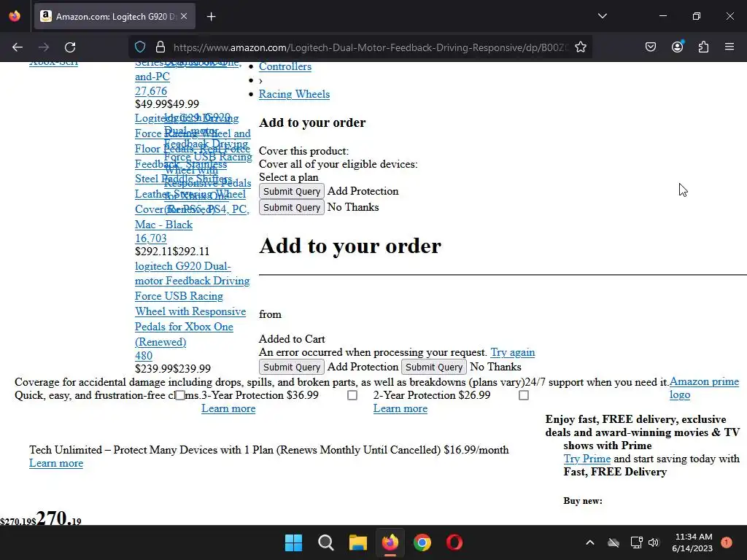This screenshot has height=560, width=747.
Task: Select the Amazon.com Logitech G920 tab
Action: [115, 17]
